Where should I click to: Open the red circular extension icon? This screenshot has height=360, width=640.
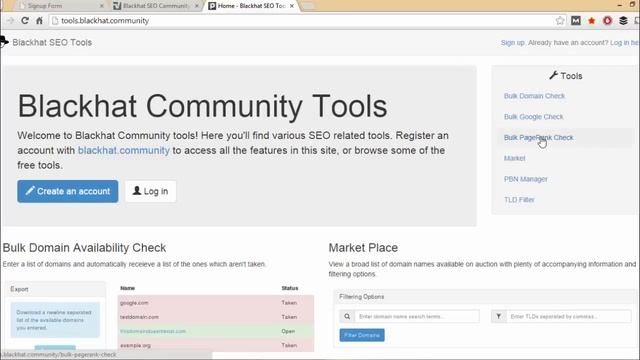[607, 20]
